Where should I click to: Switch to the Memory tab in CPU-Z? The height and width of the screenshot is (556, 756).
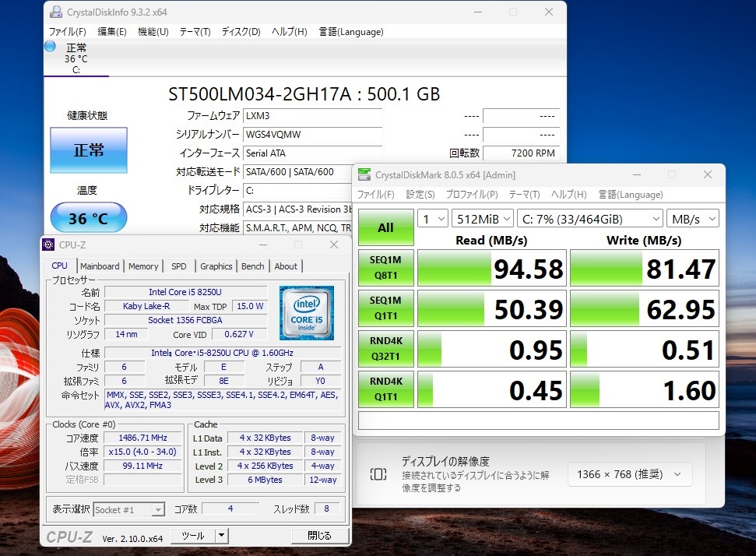point(143,266)
